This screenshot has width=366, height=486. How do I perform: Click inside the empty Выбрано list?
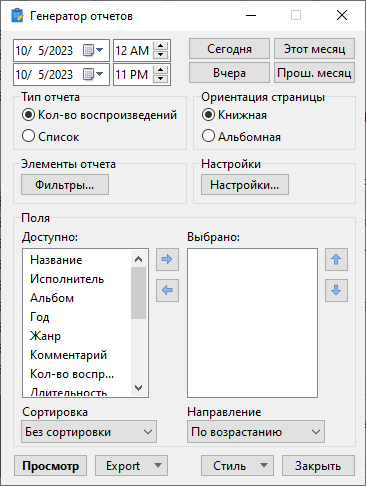pos(252,323)
